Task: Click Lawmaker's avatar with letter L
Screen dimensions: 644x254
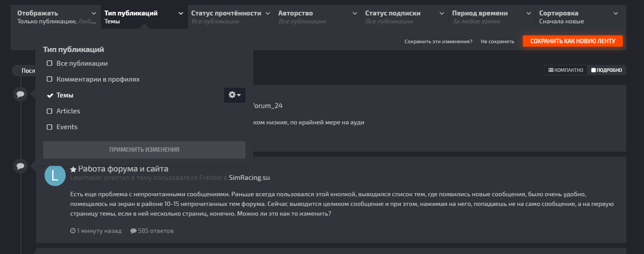Action: coord(55,176)
